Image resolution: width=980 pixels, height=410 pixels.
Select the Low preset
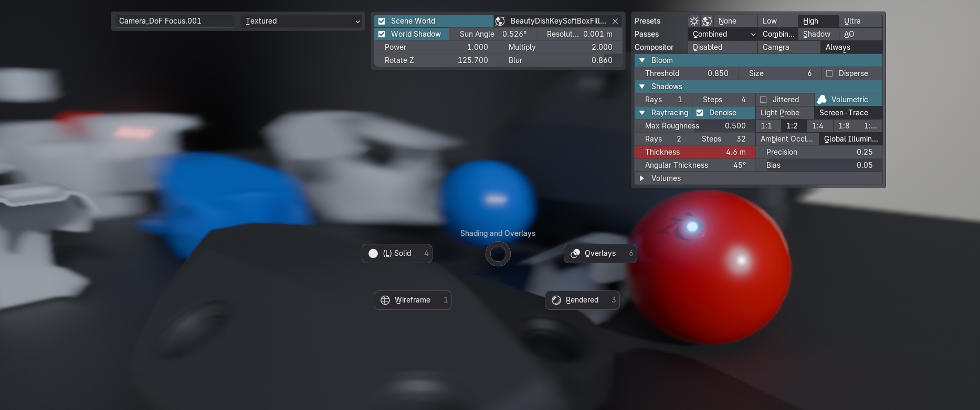point(778,21)
